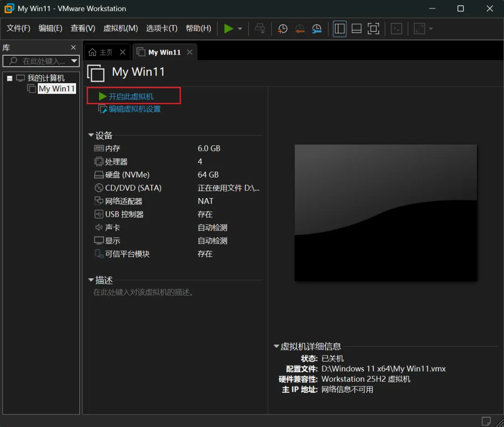This screenshot has height=427, width=504.
Task: Click the CD/DVD (SATA) device entry
Action: (x=133, y=188)
